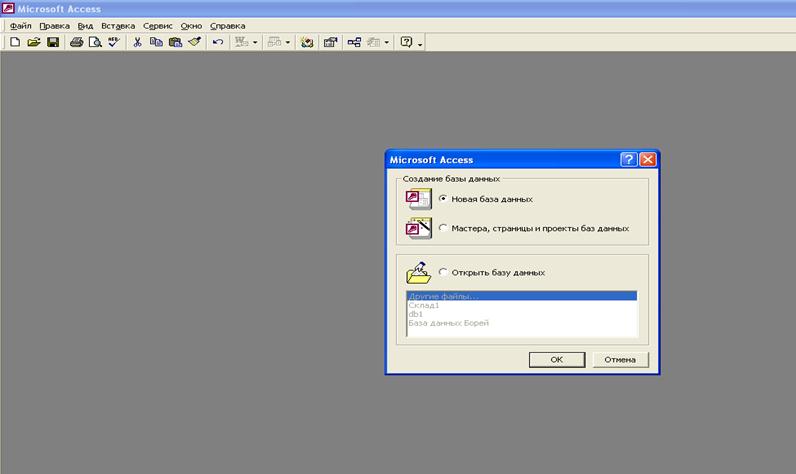Click the Cut scissors icon
796x474 pixels.
pos(137,42)
